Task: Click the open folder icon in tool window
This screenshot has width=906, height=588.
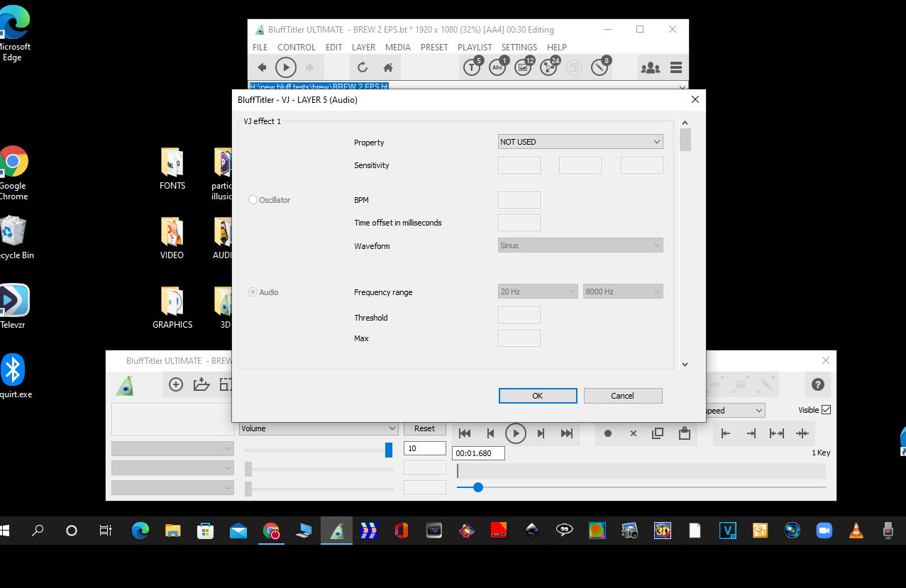Action: tap(201, 384)
